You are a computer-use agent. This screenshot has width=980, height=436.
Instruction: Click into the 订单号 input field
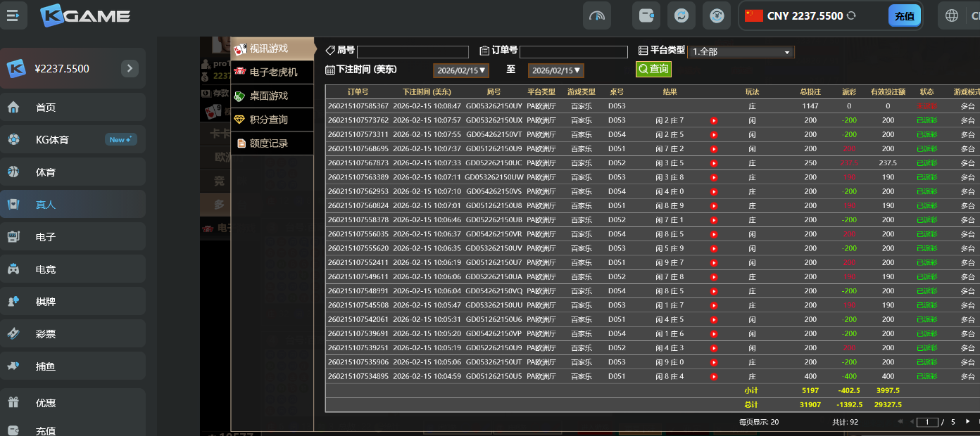pos(573,52)
